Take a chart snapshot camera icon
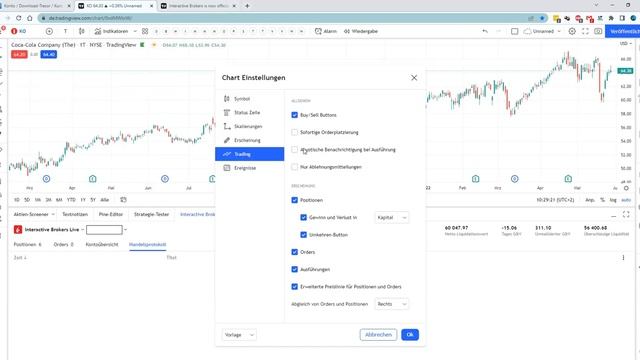Viewport: 640px width, 360px height. [x=598, y=31]
